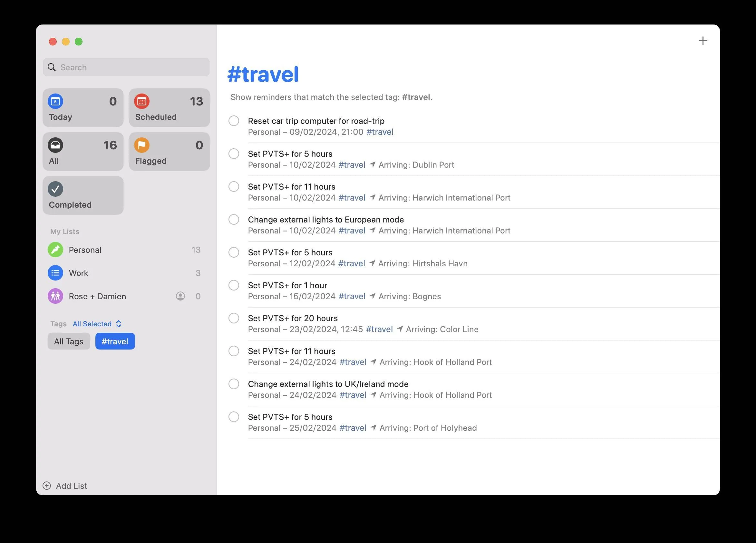Image resolution: width=756 pixels, height=543 pixels.
Task: Click the shared person icon beside Rose + Damien
Action: point(180,296)
